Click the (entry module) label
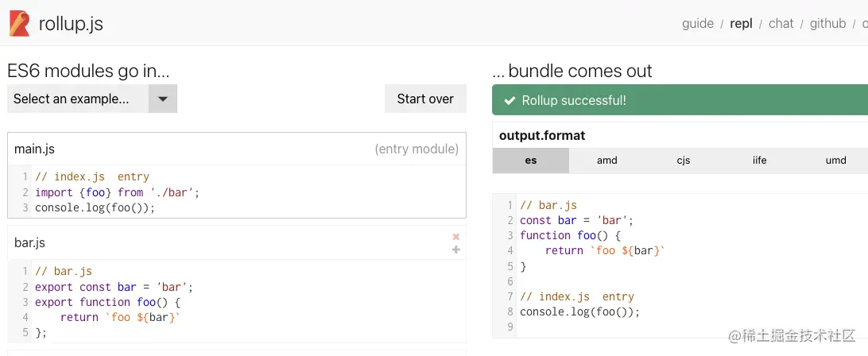The image size is (868, 356). [x=417, y=149]
